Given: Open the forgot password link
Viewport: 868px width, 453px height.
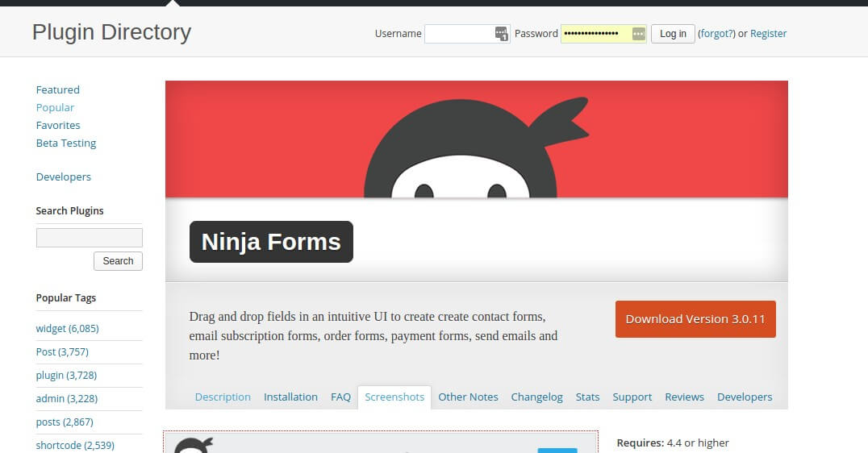Looking at the screenshot, I should point(716,34).
